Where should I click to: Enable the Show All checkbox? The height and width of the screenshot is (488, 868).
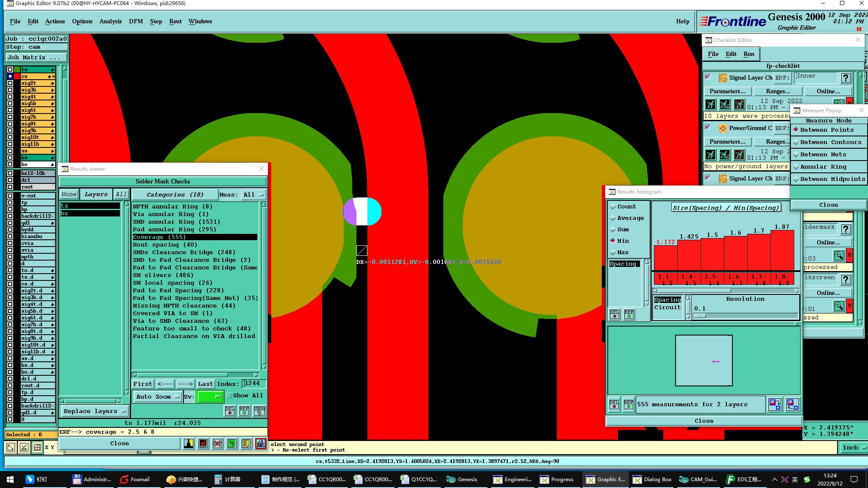(x=229, y=396)
